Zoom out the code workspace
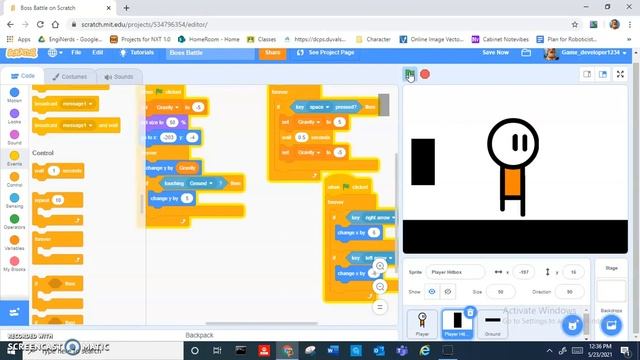Image resolution: width=640 pixels, height=360 pixels. pos(380,287)
